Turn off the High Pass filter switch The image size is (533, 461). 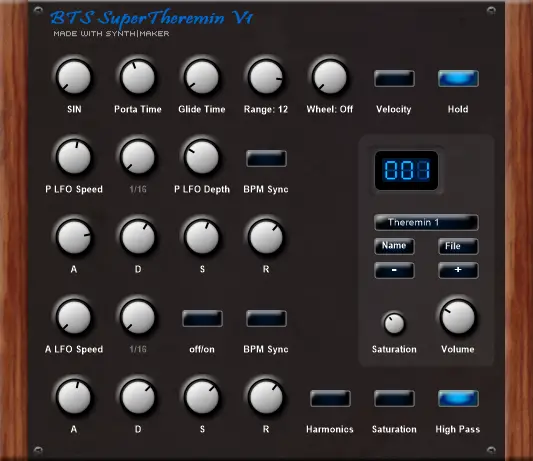coord(458,398)
